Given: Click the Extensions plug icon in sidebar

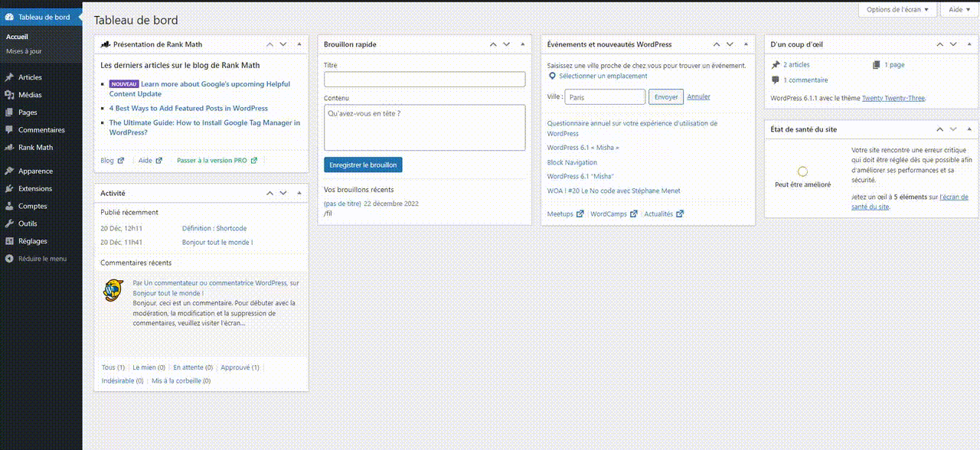Looking at the screenshot, I should tap(9, 189).
